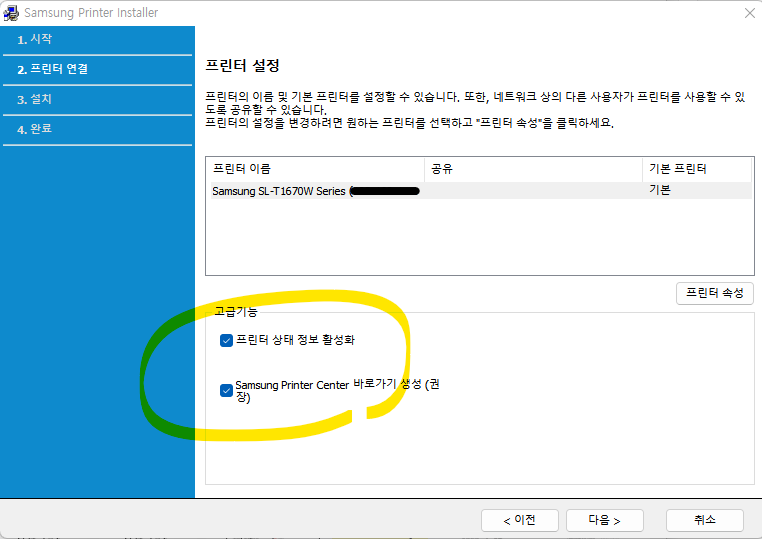Close the Samsung Printer Installer window

749,13
